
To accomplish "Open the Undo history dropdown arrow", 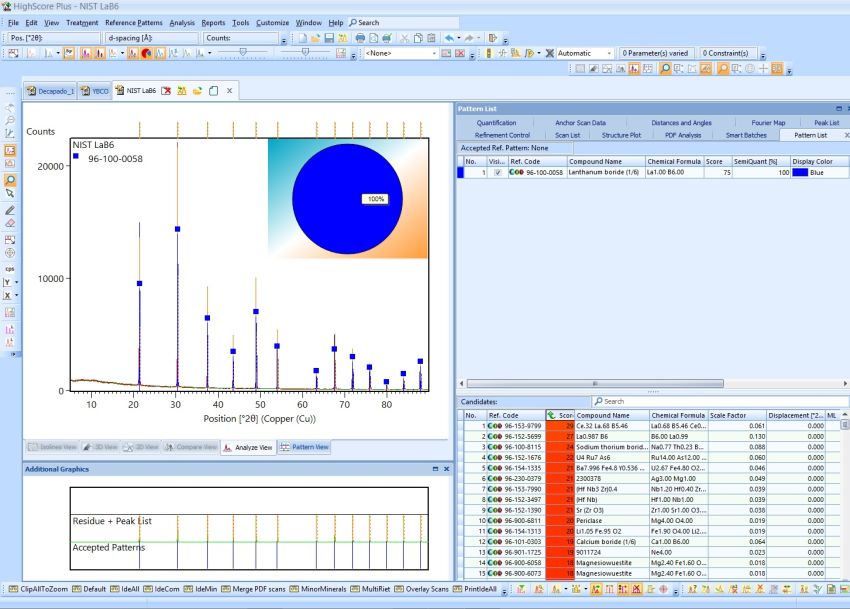I will pos(459,38).
